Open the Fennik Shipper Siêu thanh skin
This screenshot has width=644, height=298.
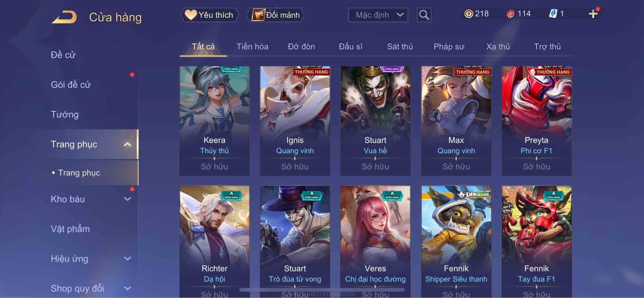456,242
